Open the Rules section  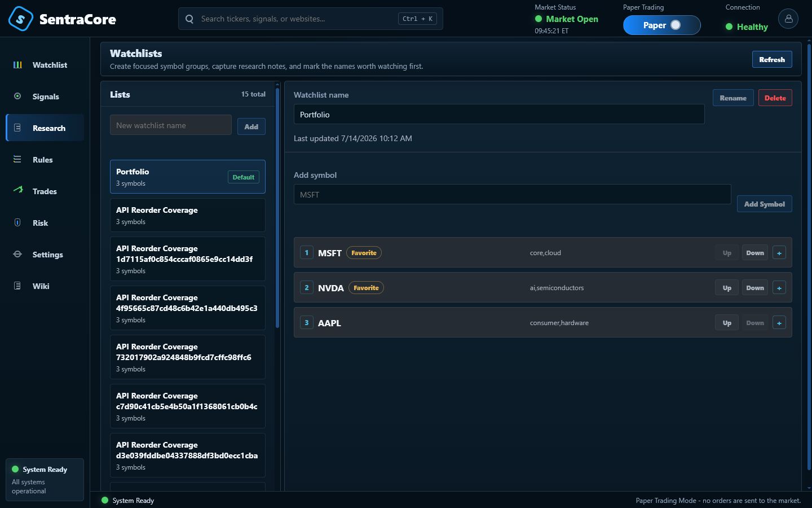[x=45, y=160]
